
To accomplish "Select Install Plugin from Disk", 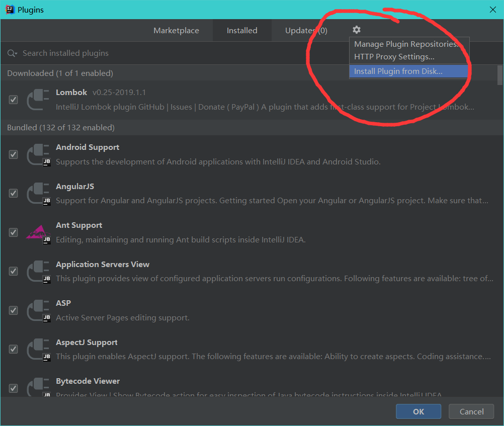I will (408, 71).
